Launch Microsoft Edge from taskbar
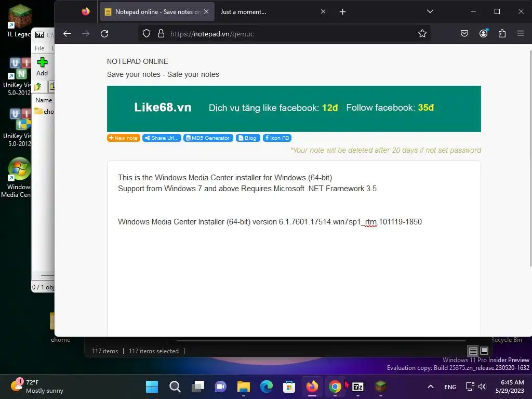The height and width of the screenshot is (399, 532). coord(267,387)
